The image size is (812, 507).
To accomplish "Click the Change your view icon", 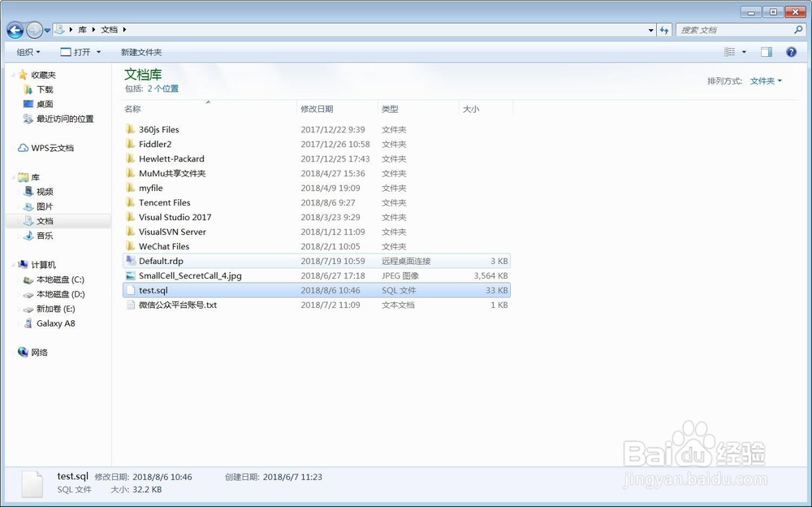I will click(x=729, y=51).
